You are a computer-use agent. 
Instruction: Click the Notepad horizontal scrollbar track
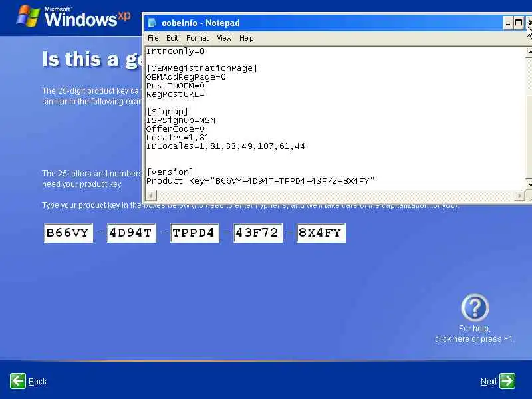click(335, 196)
